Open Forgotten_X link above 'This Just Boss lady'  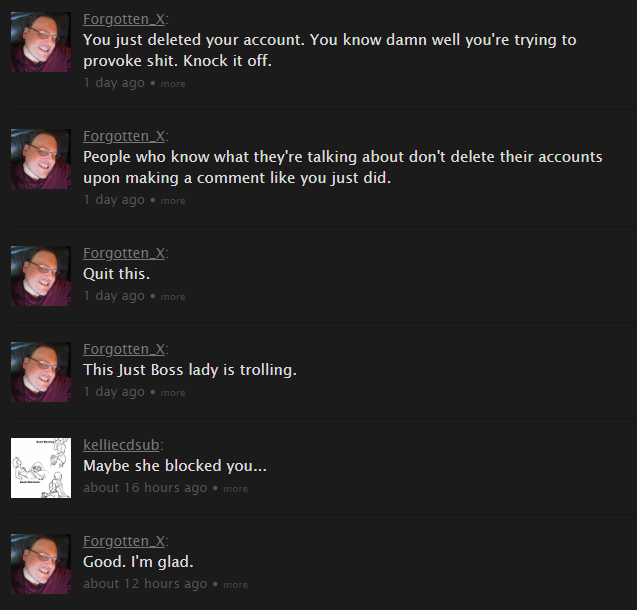point(124,349)
